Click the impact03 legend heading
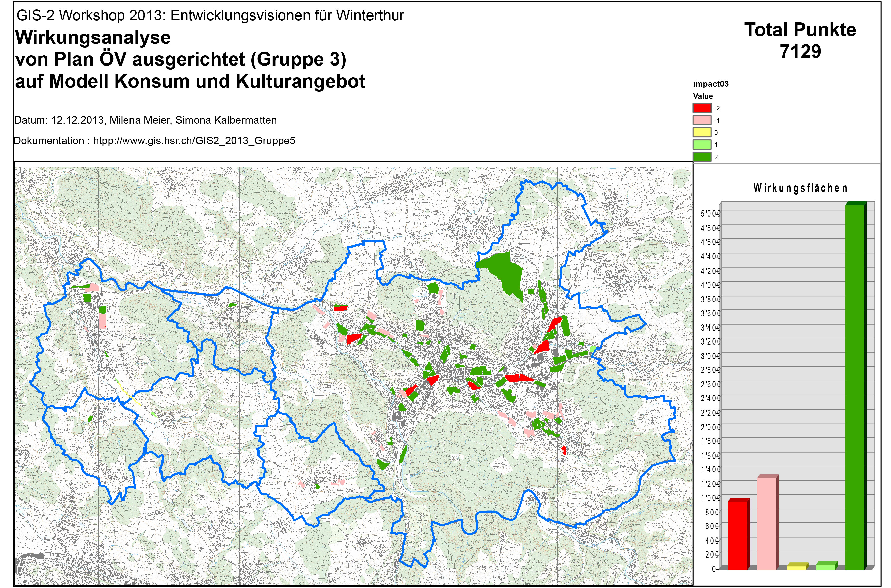 [x=711, y=84]
